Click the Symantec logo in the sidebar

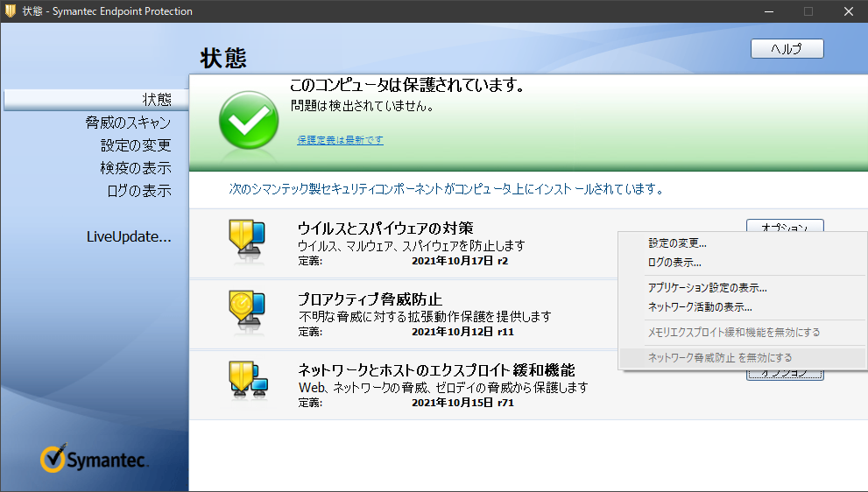tap(95, 459)
